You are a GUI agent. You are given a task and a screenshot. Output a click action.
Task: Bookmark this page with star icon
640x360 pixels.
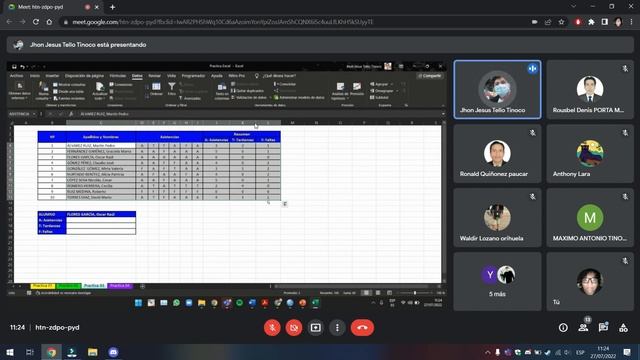[x=561, y=22]
